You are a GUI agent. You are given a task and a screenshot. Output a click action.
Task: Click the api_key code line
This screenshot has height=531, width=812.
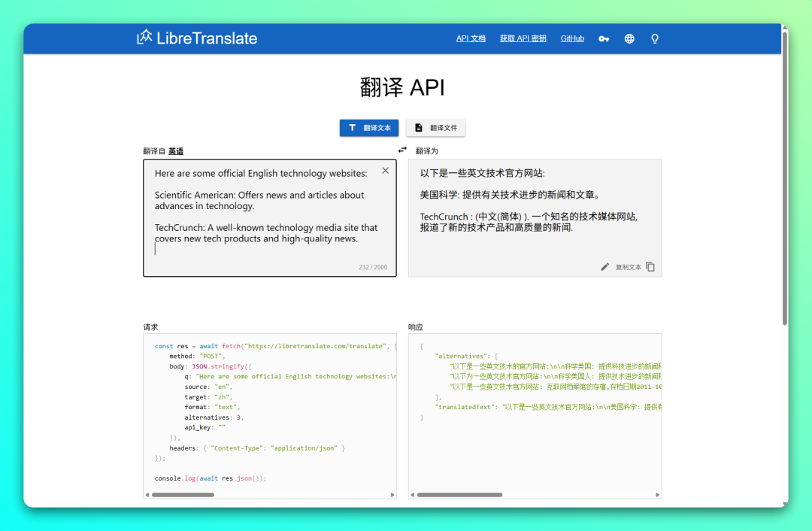point(205,428)
